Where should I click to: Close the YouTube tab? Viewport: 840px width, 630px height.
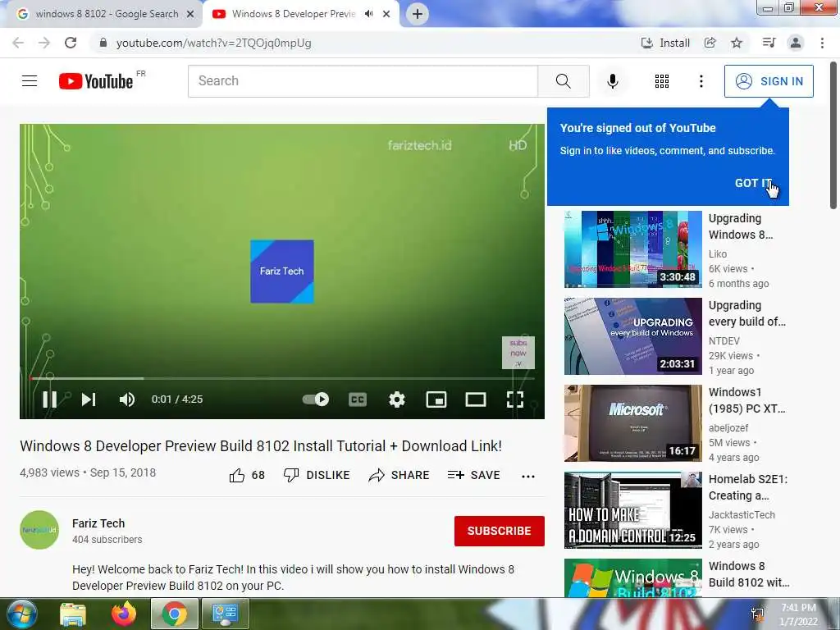[386, 14]
